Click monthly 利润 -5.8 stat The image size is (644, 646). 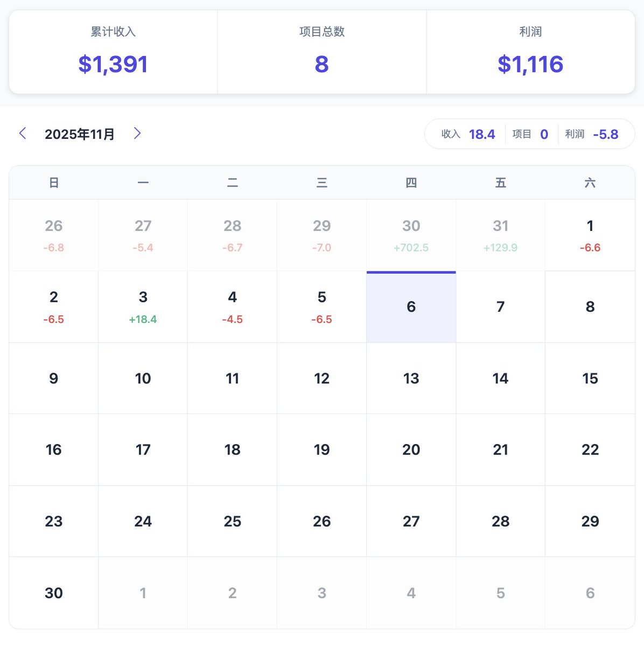[592, 134]
